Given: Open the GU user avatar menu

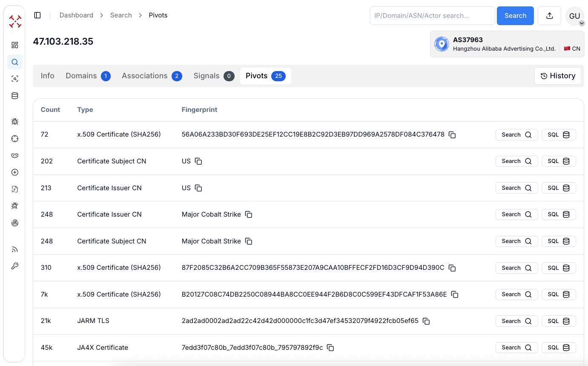Looking at the screenshot, I should point(574,16).
